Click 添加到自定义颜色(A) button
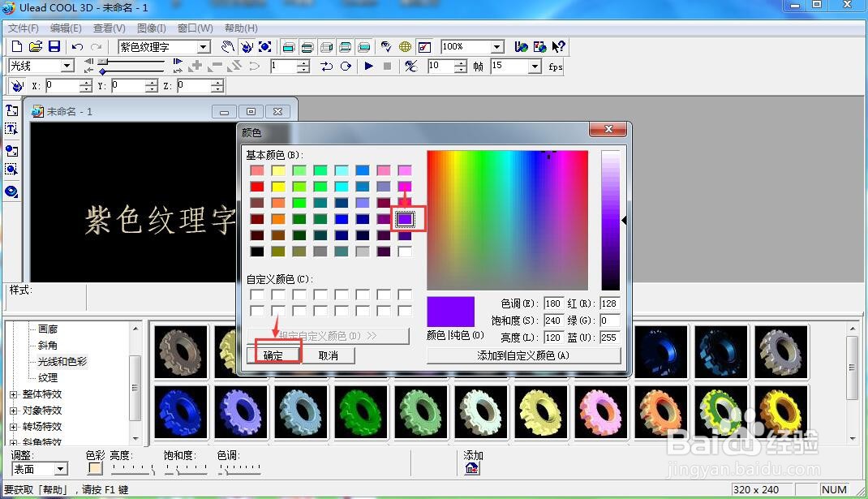This screenshot has height=499, width=868. (523, 355)
